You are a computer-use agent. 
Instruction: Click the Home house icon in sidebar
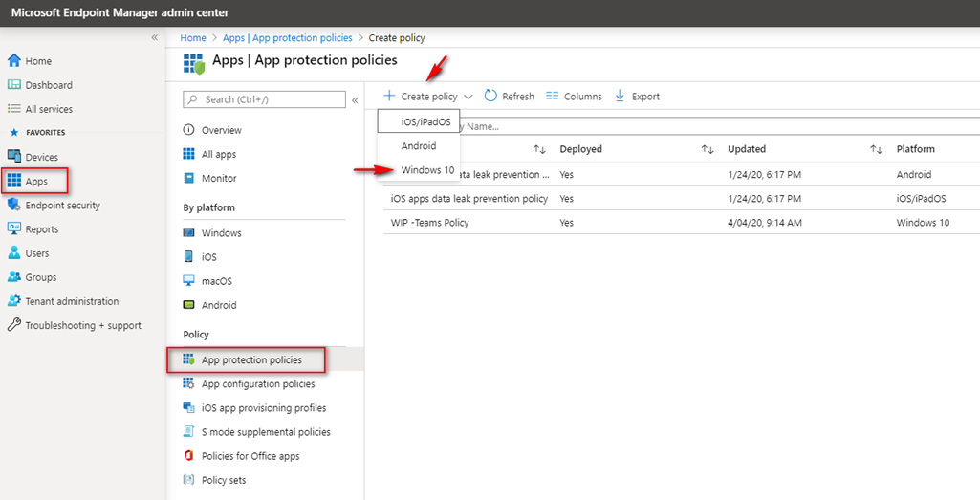click(x=13, y=60)
